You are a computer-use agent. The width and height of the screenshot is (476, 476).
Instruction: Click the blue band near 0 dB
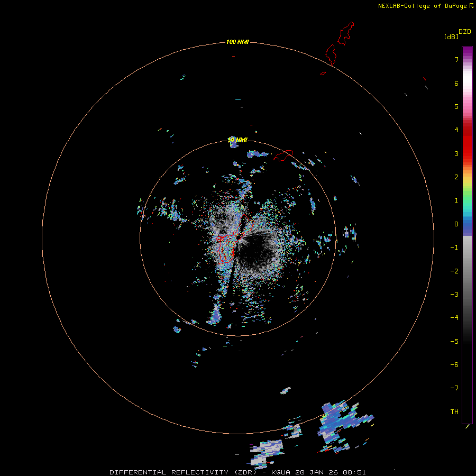click(x=467, y=225)
